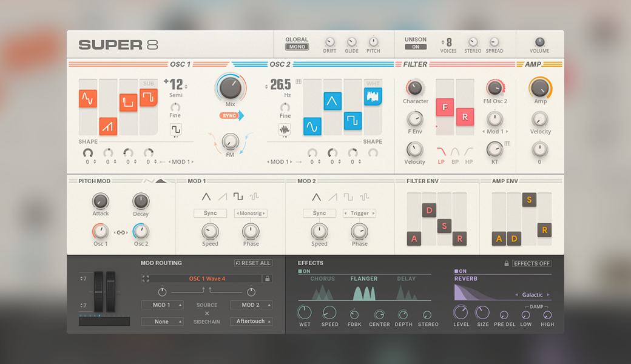Image resolution: width=631 pixels, height=364 pixels.
Task: Toggle Unison ON switch
Action: pyautogui.click(x=415, y=47)
